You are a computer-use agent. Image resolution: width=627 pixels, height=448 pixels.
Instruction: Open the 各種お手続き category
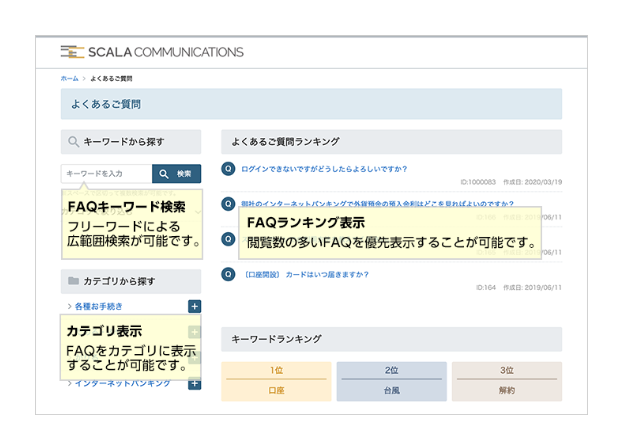tap(98, 307)
